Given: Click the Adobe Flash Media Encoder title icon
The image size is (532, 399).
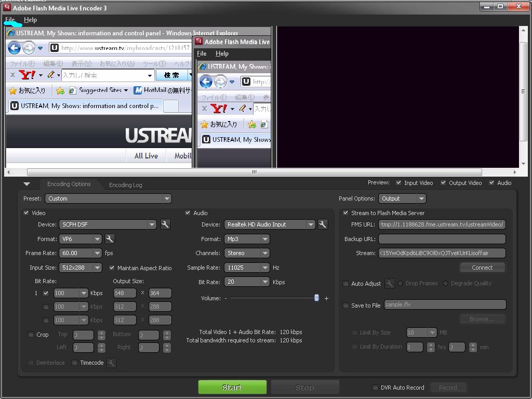Looking at the screenshot, I should coord(7,7).
